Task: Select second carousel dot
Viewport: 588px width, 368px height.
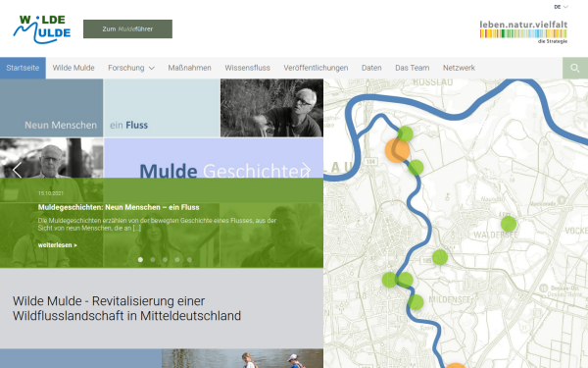Action: point(153,259)
